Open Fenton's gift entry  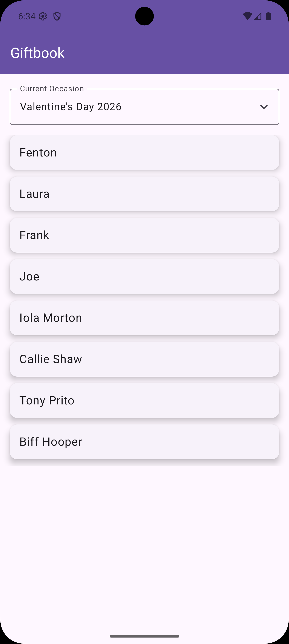(x=144, y=153)
